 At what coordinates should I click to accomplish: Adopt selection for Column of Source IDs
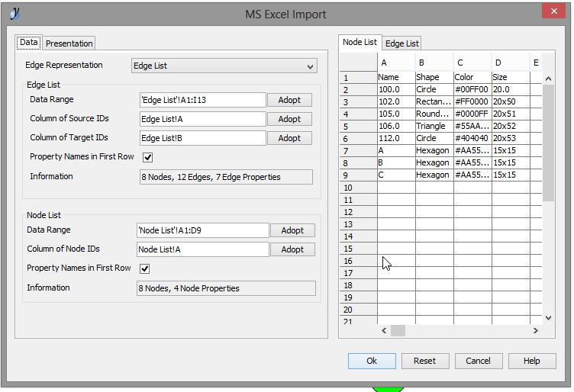click(x=289, y=119)
